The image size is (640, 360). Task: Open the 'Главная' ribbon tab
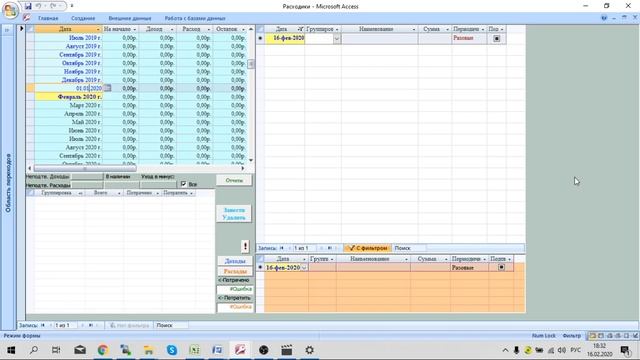(x=48, y=18)
